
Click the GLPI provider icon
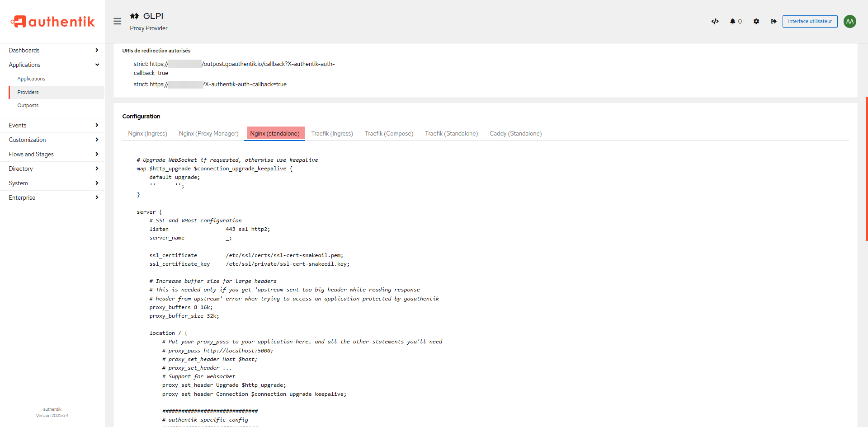click(134, 16)
